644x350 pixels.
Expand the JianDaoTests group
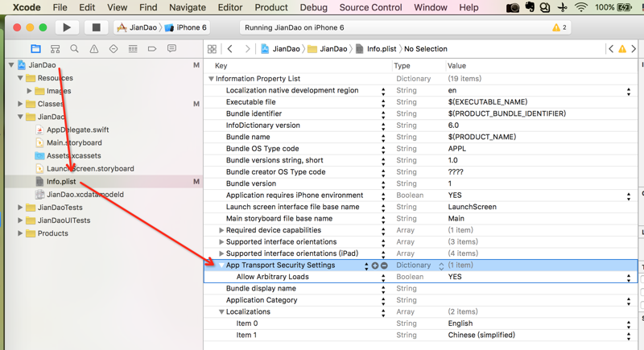pyautogui.click(x=20, y=208)
